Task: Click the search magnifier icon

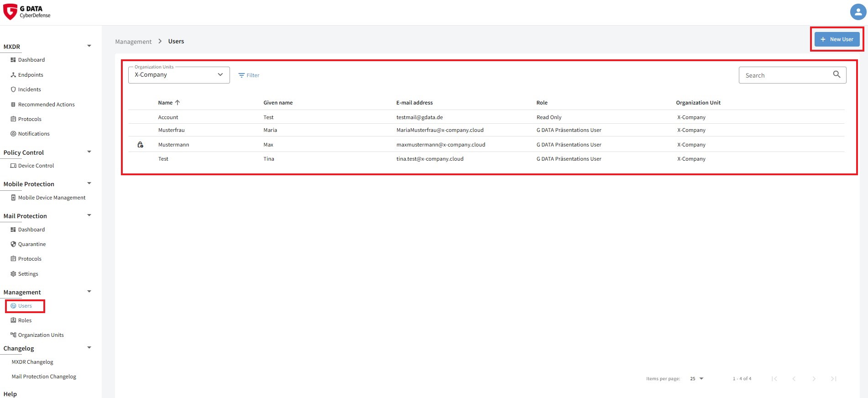Action: [836, 75]
